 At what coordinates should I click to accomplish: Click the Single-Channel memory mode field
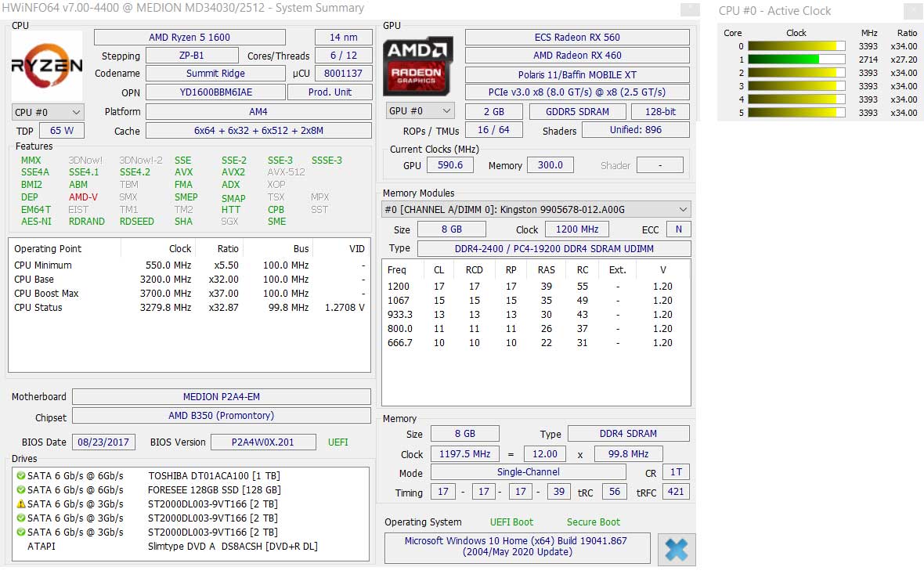[x=529, y=472]
